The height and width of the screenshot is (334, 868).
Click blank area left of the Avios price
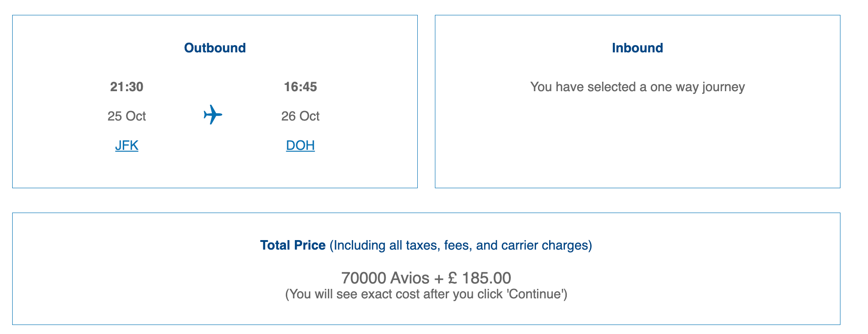[181, 278]
